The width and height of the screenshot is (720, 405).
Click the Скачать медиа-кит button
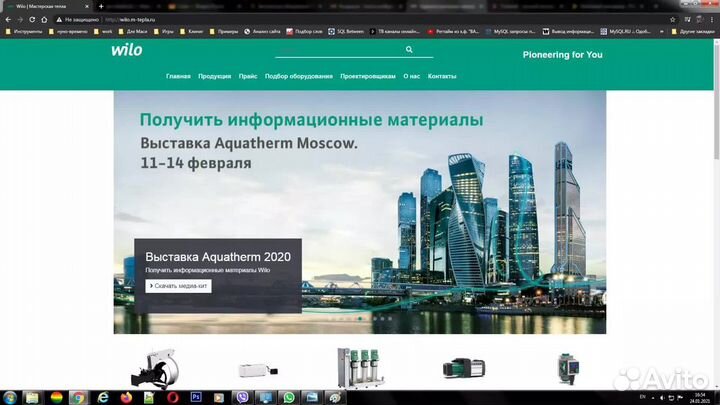tap(179, 286)
